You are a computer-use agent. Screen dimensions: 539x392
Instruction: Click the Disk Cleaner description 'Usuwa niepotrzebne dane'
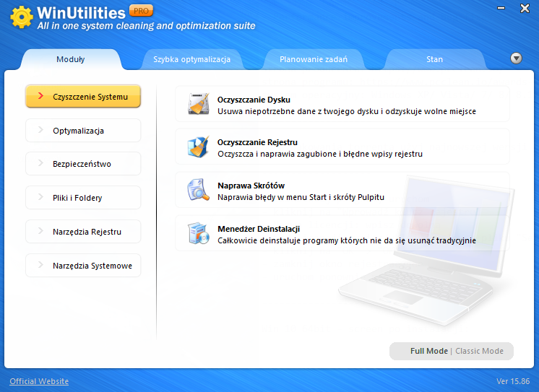click(347, 111)
